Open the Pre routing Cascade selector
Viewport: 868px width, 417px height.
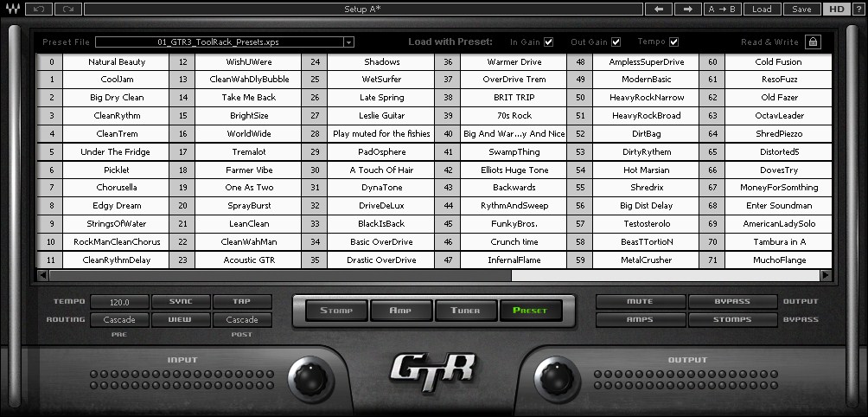point(119,319)
